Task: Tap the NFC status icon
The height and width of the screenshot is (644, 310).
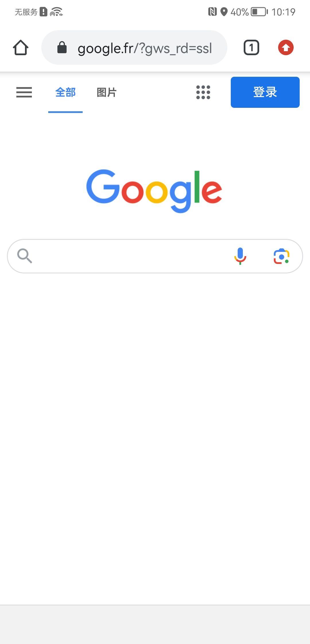Action: 212,12
